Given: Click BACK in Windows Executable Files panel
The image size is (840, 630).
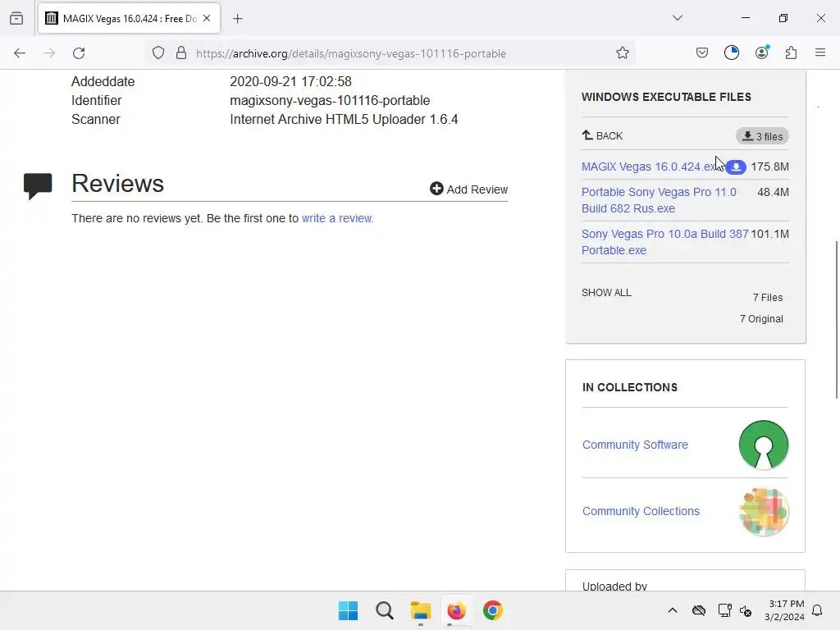Looking at the screenshot, I should click(x=603, y=135).
